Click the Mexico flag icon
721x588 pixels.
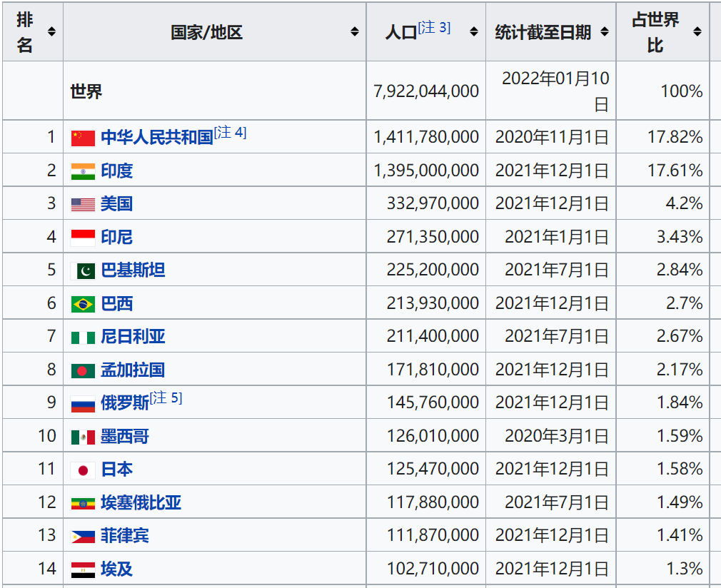pyautogui.click(x=84, y=437)
